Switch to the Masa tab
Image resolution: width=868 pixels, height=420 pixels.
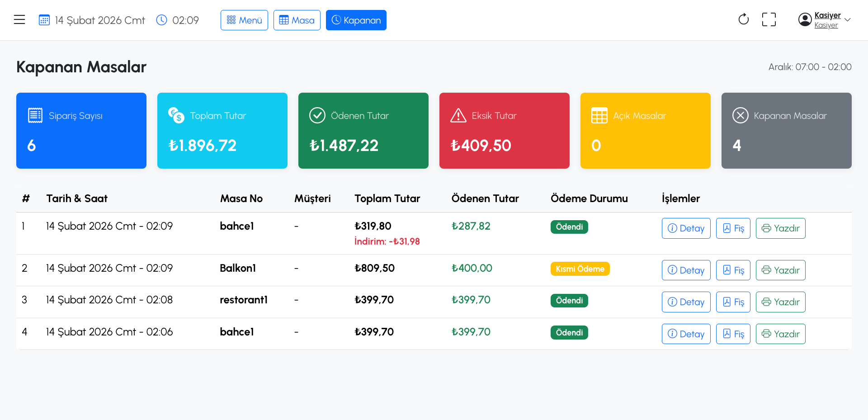click(297, 20)
